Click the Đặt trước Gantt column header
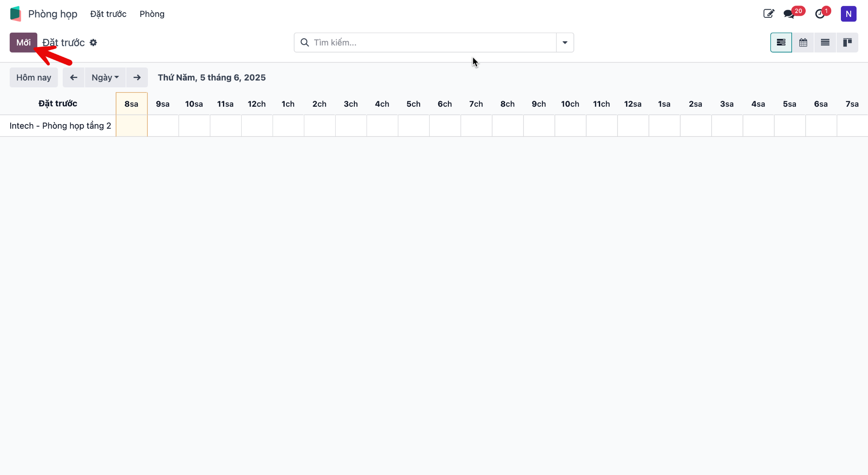Screen dimensions: 868x475 click(58, 103)
